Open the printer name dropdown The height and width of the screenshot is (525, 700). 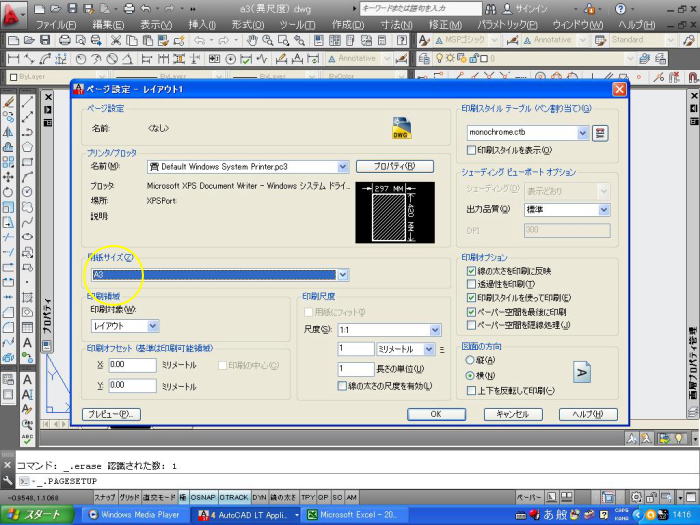[343, 167]
